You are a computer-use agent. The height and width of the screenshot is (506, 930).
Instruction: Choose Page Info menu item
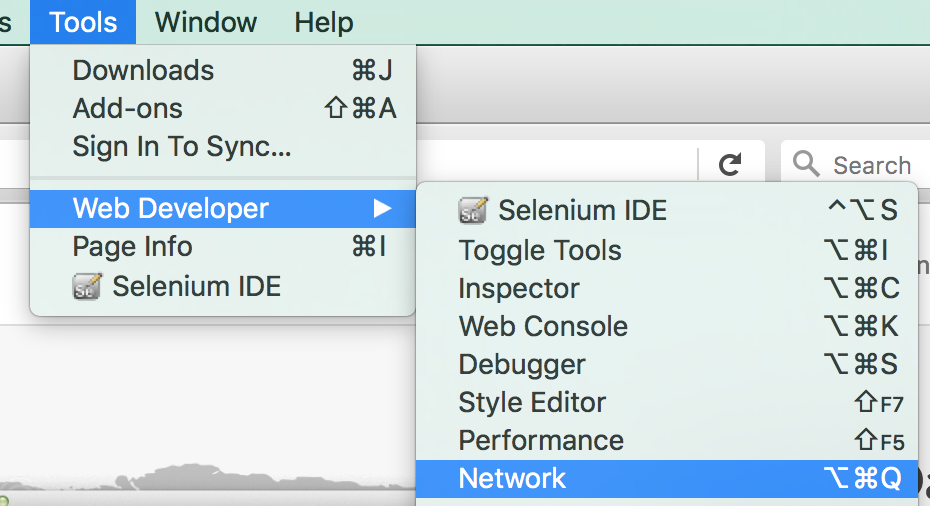pos(222,246)
